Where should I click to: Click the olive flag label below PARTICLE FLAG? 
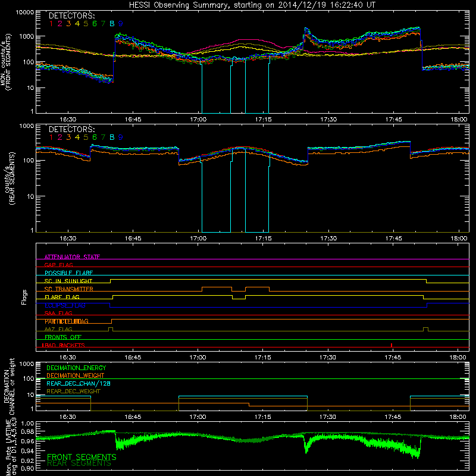58,329
